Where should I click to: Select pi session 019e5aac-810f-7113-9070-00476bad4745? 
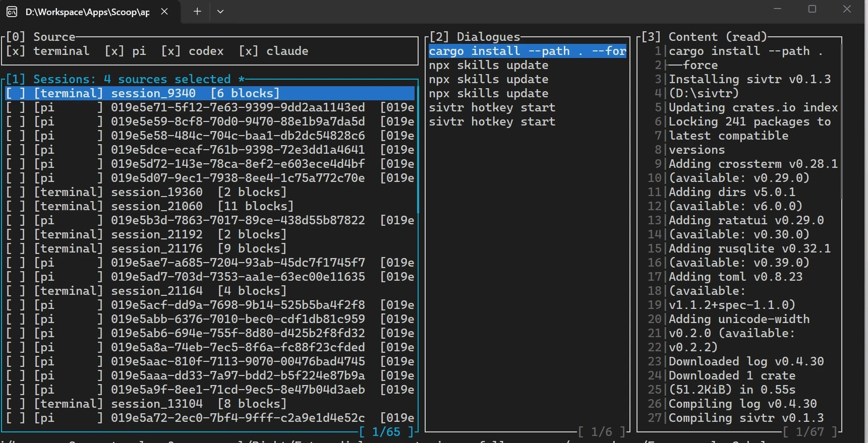pyautogui.click(x=210, y=361)
